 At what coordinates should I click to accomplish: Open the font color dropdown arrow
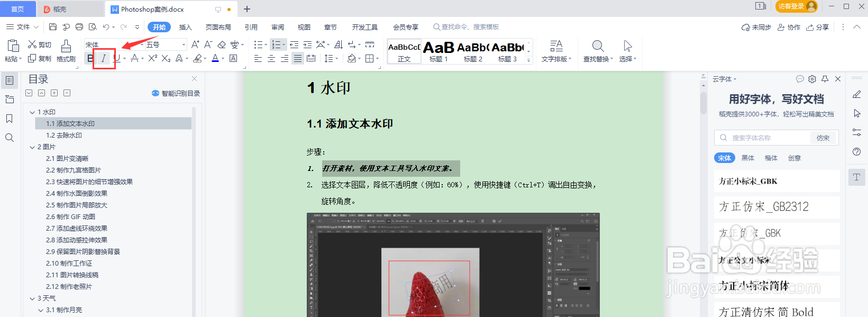223,59
